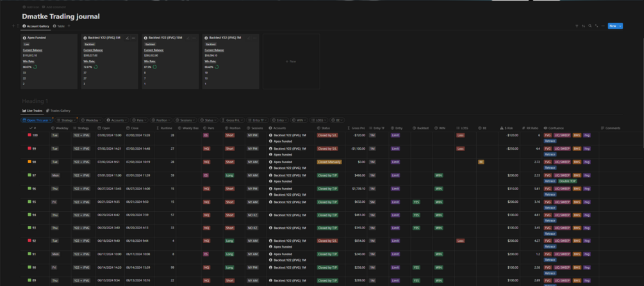Click the Long position tag in trade 97
644x286 pixels.
coord(229,175)
